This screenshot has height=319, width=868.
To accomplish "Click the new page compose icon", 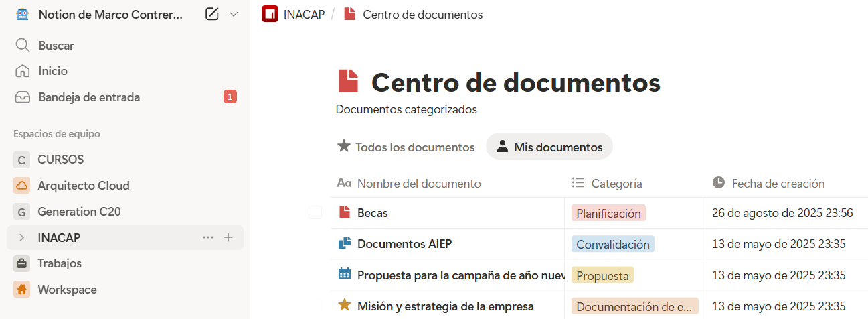I will (212, 14).
